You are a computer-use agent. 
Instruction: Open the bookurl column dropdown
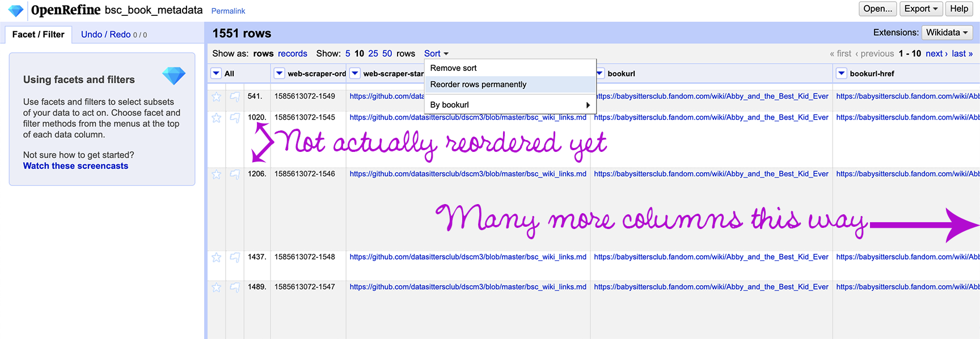[599, 73]
